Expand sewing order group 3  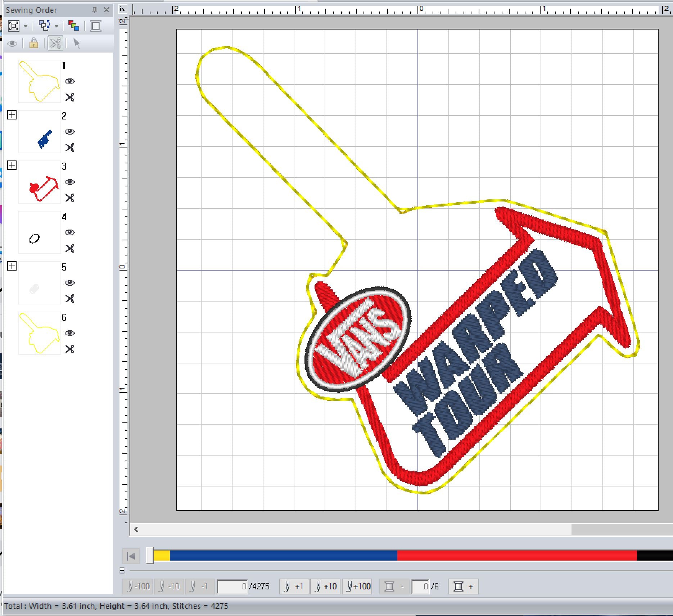tap(12, 166)
